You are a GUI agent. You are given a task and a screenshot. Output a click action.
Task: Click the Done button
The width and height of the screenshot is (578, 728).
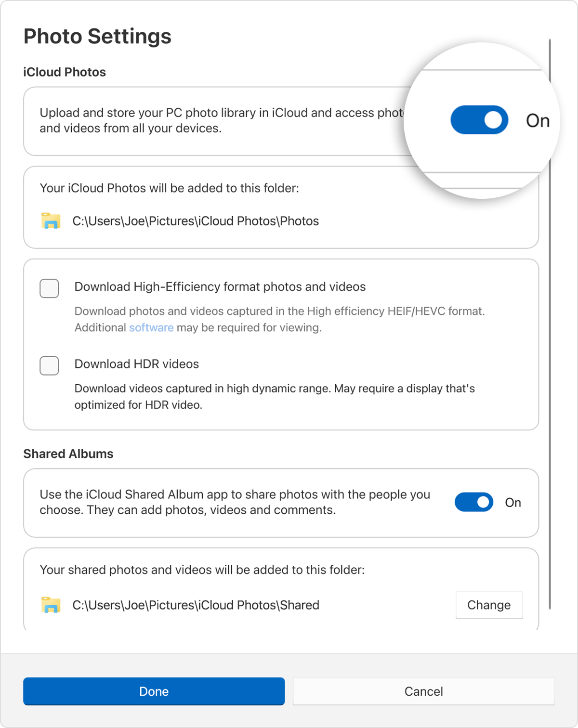tap(154, 691)
